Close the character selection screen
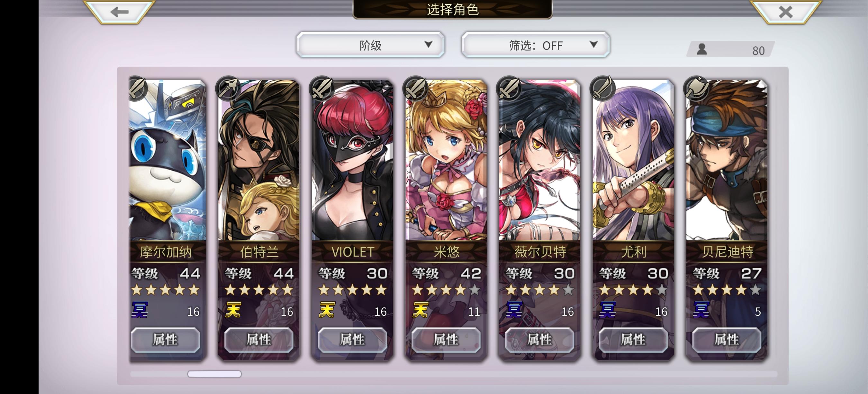The height and width of the screenshot is (394, 868). pyautogui.click(x=785, y=12)
